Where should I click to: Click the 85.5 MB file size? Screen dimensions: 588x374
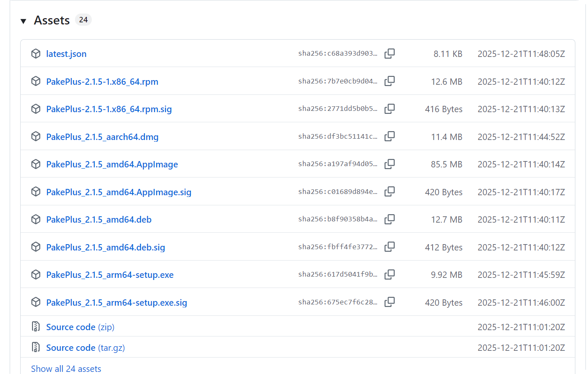446,164
